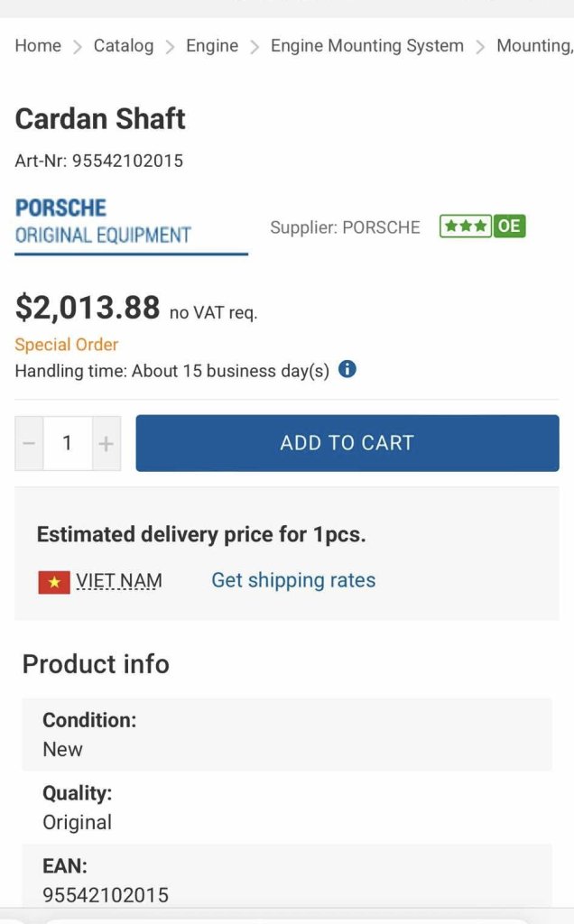Image resolution: width=574 pixels, height=924 pixels.
Task: Open the Engine Mounting System breadcrumb
Action: (367, 46)
